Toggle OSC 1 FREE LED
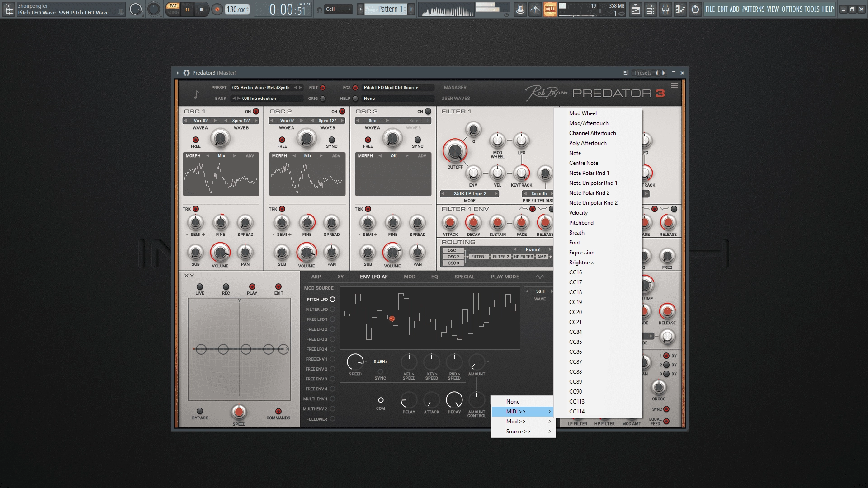The image size is (868, 488). click(x=196, y=140)
